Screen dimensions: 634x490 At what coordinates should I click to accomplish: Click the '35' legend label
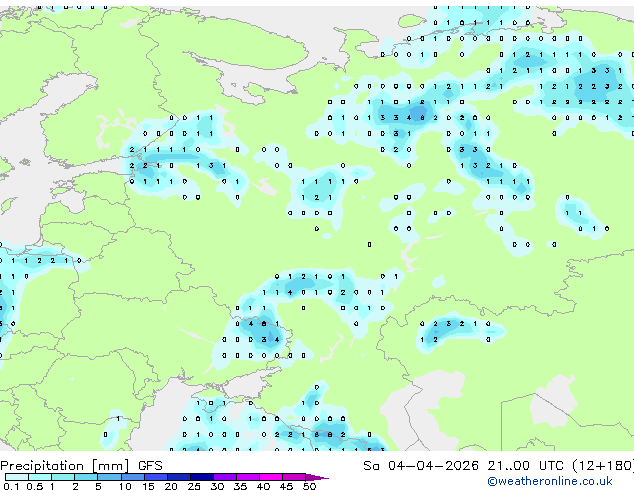pos(240,486)
